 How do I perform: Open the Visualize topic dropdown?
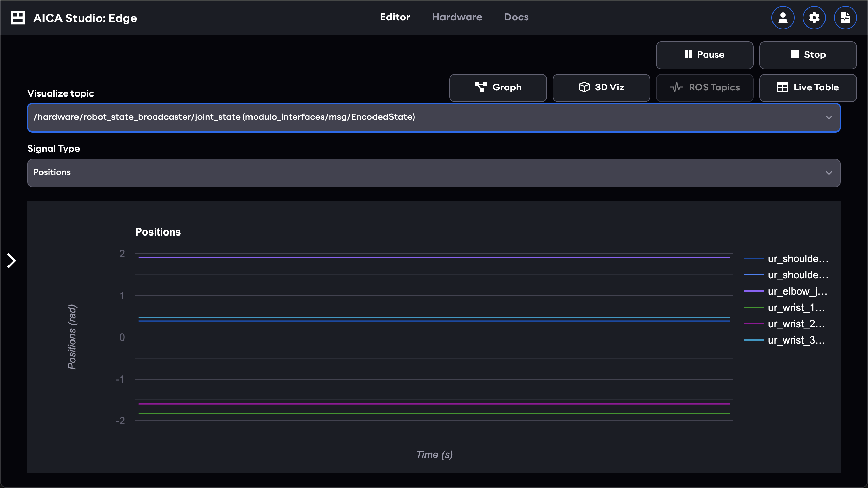(434, 117)
